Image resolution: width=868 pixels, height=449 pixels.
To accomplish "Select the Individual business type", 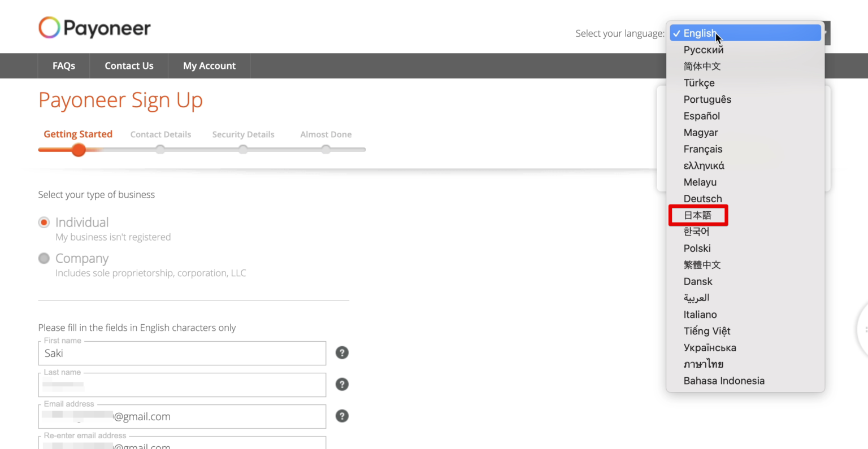I will coord(44,223).
